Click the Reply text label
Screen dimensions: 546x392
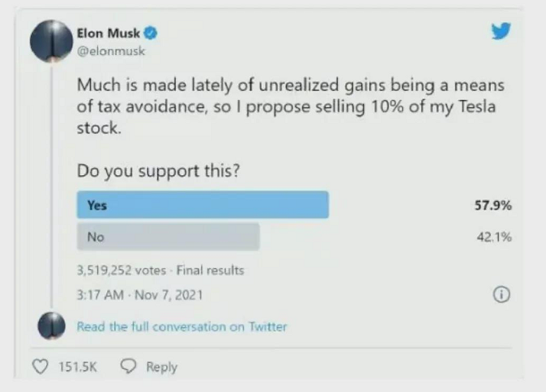click(161, 367)
